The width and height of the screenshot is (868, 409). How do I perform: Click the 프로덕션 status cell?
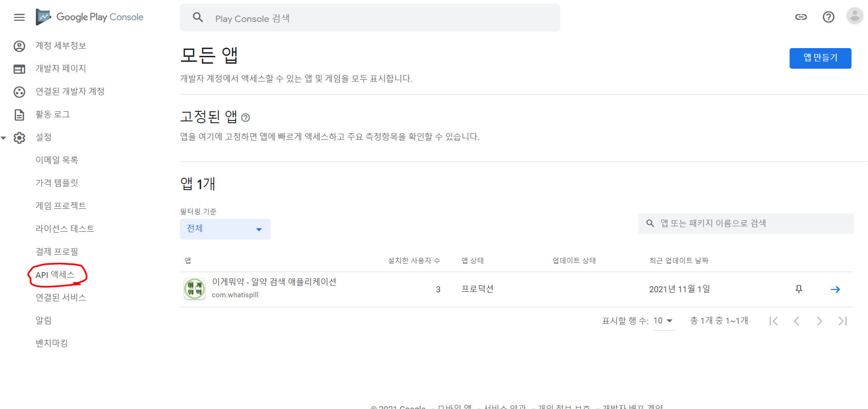pyautogui.click(x=477, y=289)
